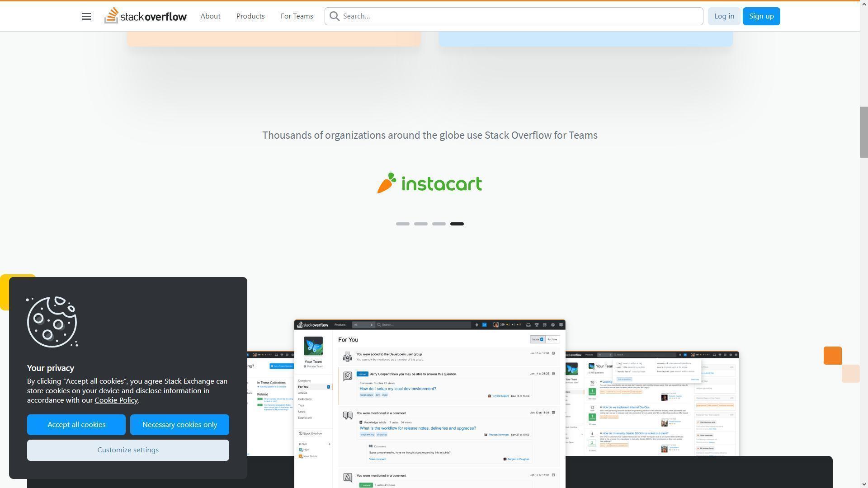Click the third carousel progress indicator
The width and height of the screenshot is (868, 488).
(x=439, y=224)
